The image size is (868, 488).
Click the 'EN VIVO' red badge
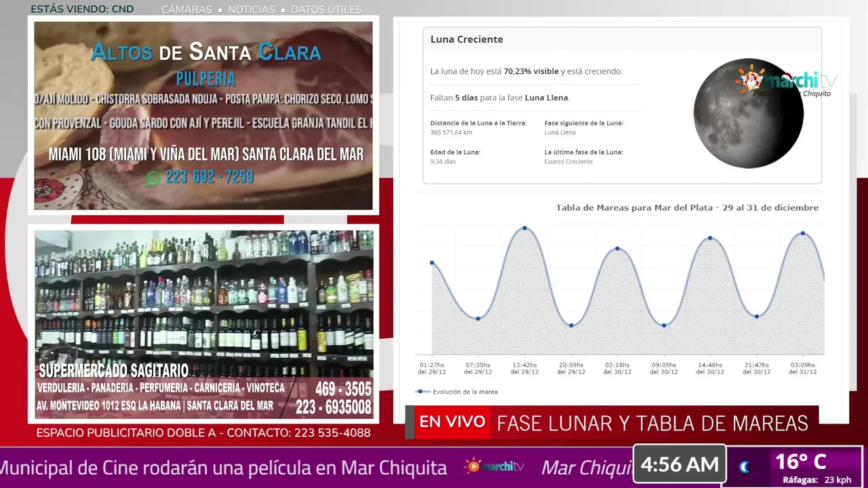tap(452, 422)
